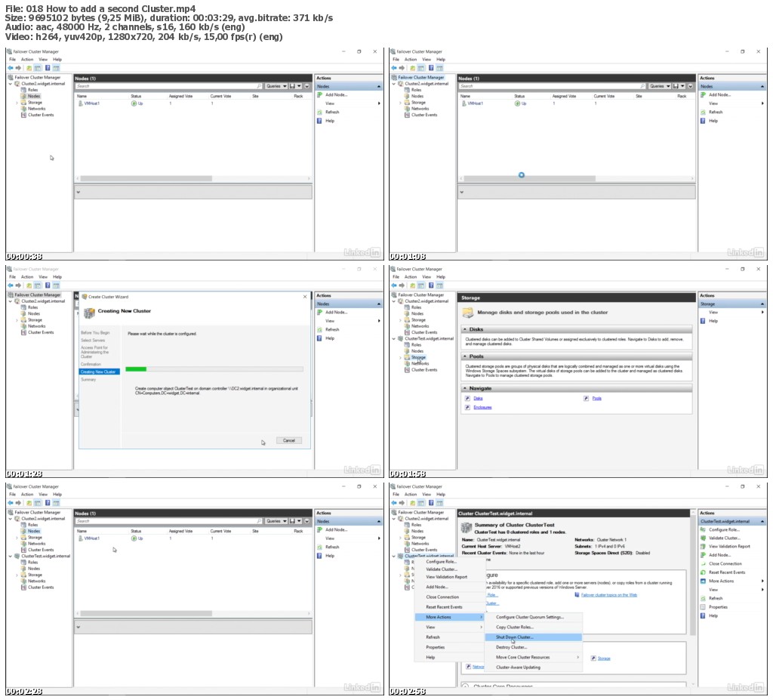Viewport: 773px width, 700px height.
Task: Click Reset Recent Events in Actions pane, 00:02:58 frame
Action: pyautogui.click(x=727, y=572)
